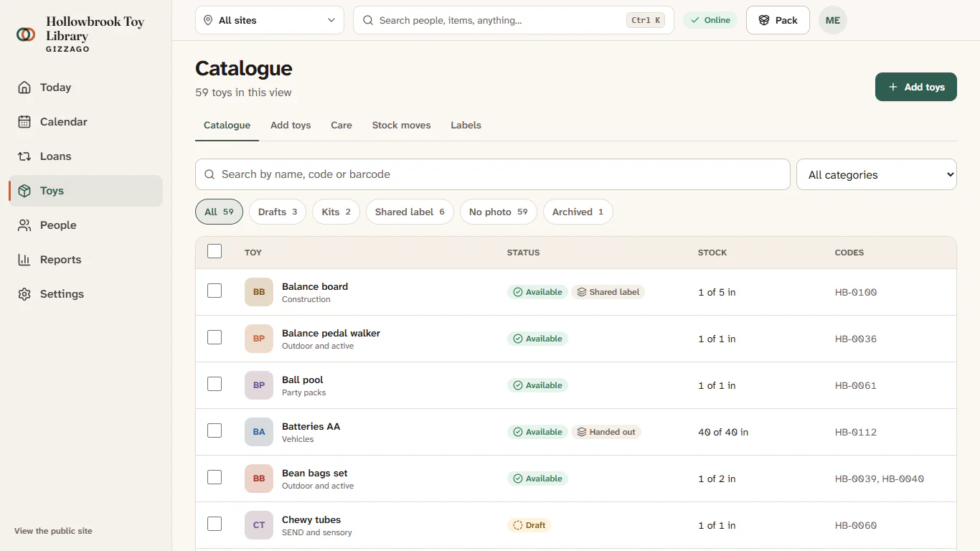Click the Loans arrows icon in sidebar
Image resolution: width=980 pixels, height=551 pixels.
24,156
